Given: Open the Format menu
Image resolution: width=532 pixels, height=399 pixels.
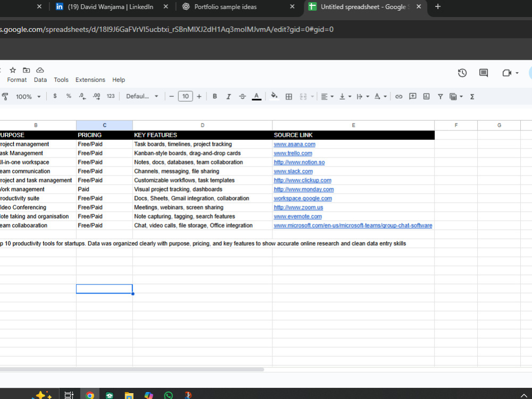Looking at the screenshot, I should [x=16, y=80].
